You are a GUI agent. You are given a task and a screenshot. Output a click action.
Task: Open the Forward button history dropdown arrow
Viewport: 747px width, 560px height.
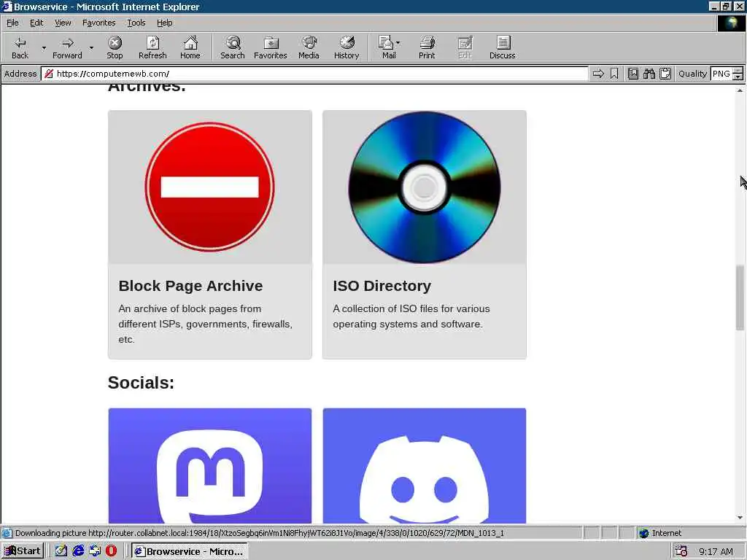point(91,47)
